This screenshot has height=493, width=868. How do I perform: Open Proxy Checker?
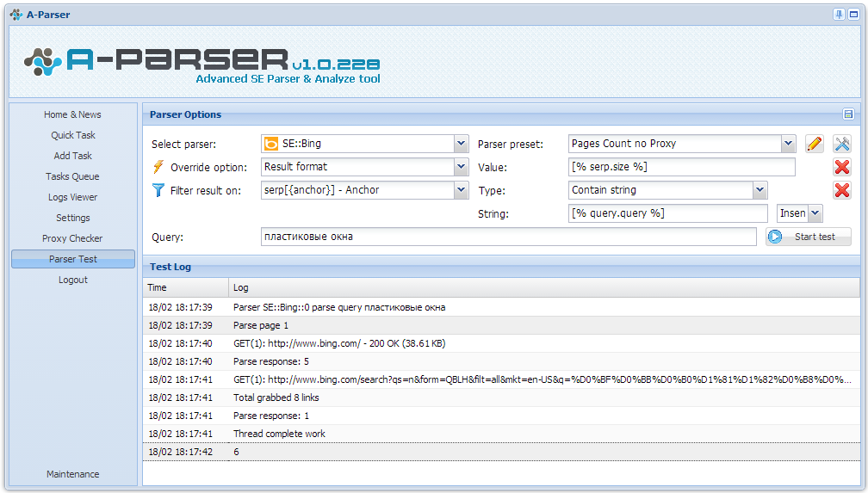(72, 238)
